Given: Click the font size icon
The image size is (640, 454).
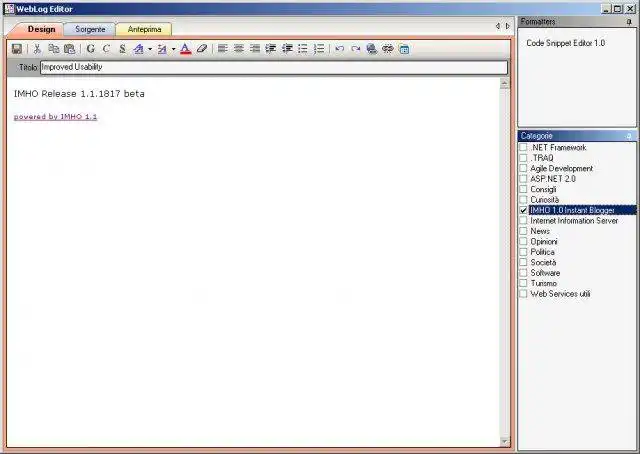Looking at the screenshot, I should pyautogui.click(x=162, y=49).
